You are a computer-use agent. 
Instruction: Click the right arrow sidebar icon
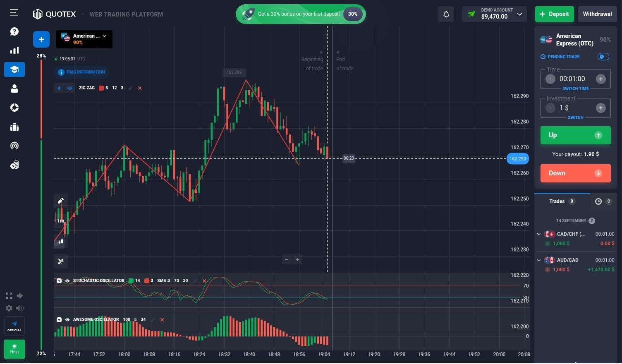click(x=19, y=296)
